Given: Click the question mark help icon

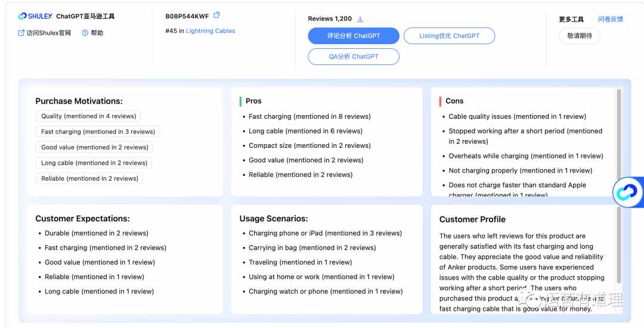Looking at the screenshot, I should point(85,33).
